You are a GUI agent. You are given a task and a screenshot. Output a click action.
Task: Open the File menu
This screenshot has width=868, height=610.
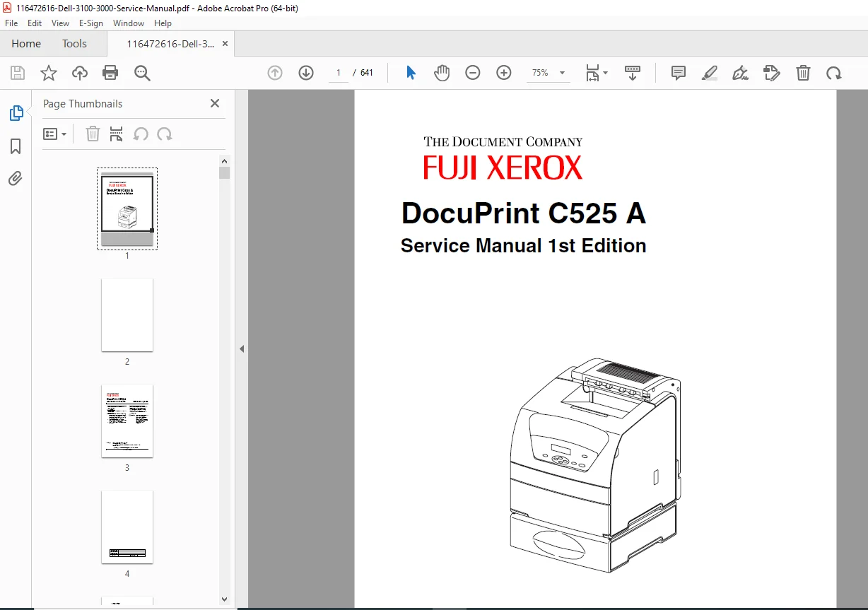(11, 23)
